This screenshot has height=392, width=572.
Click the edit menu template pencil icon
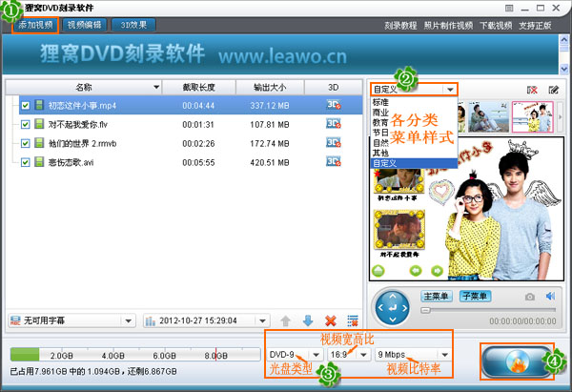pos(553,90)
